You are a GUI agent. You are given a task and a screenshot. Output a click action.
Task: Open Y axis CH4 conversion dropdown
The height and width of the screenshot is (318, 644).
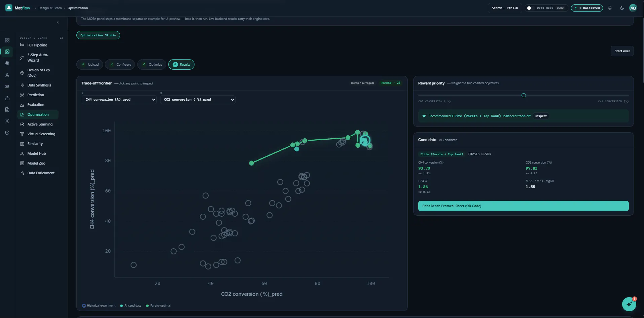[119, 100]
